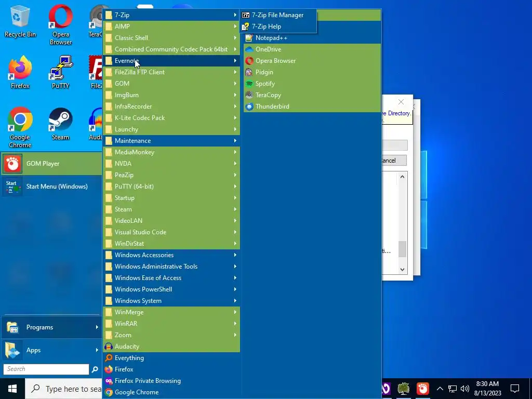
Task: Open the PuTTY (64-bit) folder entry
Action: [x=171, y=187]
